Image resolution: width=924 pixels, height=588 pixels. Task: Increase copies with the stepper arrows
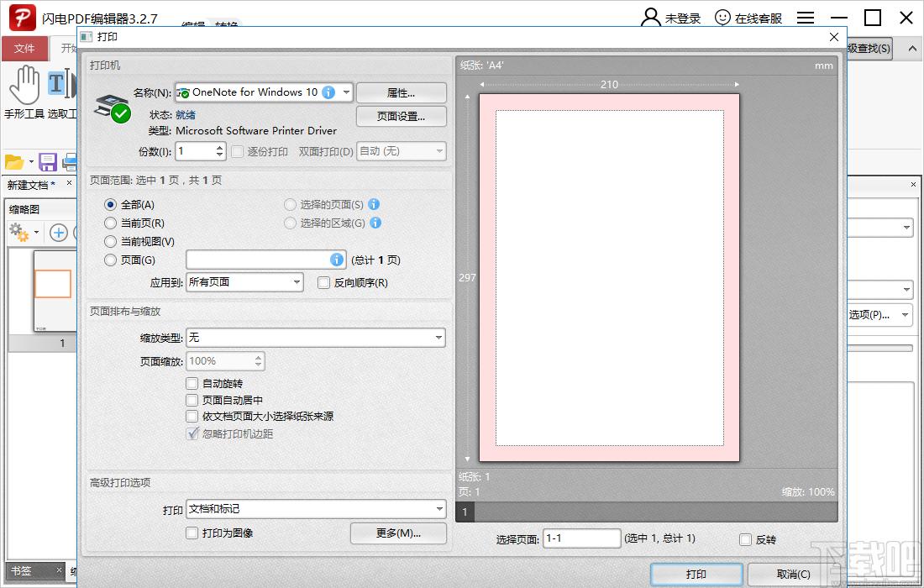(220, 147)
